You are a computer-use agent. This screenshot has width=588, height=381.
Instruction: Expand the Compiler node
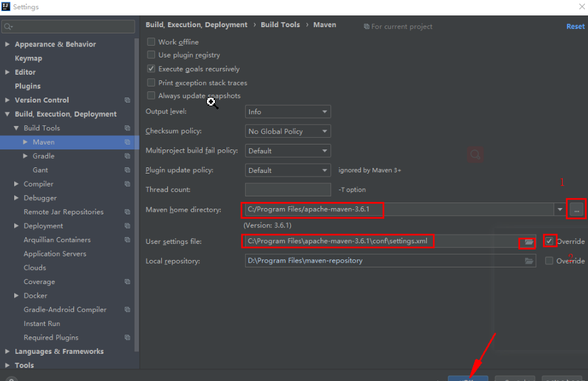point(16,184)
